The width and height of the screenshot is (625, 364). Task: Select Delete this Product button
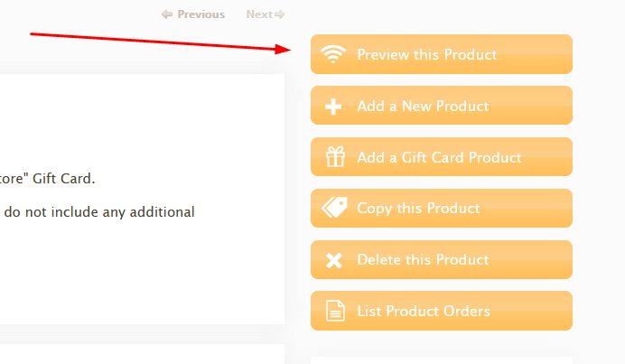442,259
